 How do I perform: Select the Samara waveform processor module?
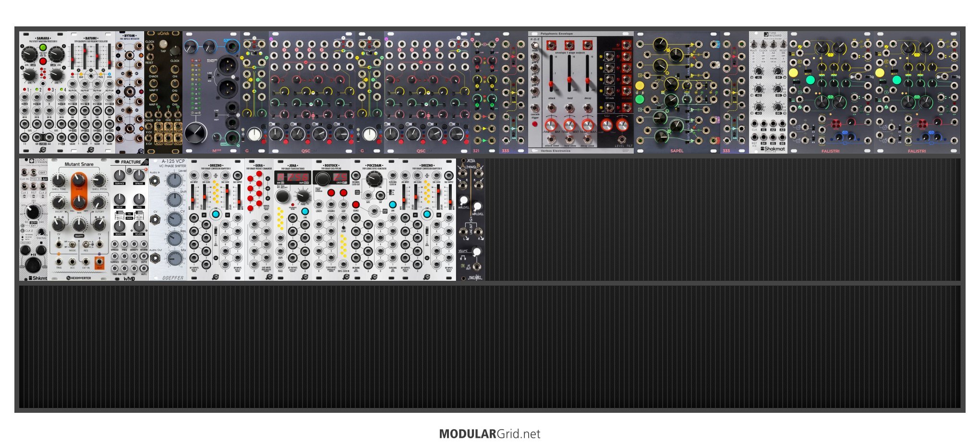(x=43, y=93)
